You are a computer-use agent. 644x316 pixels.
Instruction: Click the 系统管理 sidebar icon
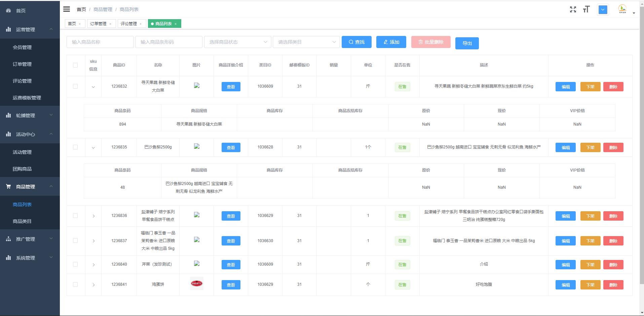8,258
